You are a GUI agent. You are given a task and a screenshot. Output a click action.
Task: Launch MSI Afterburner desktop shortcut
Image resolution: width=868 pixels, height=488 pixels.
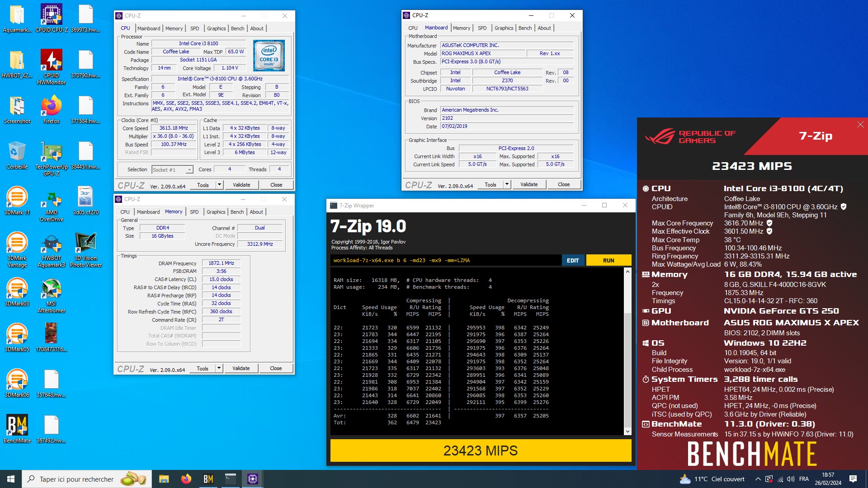pos(52,295)
